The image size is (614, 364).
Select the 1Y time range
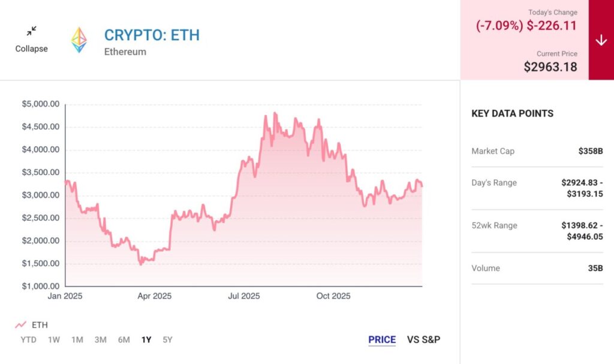tap(146, 340)
